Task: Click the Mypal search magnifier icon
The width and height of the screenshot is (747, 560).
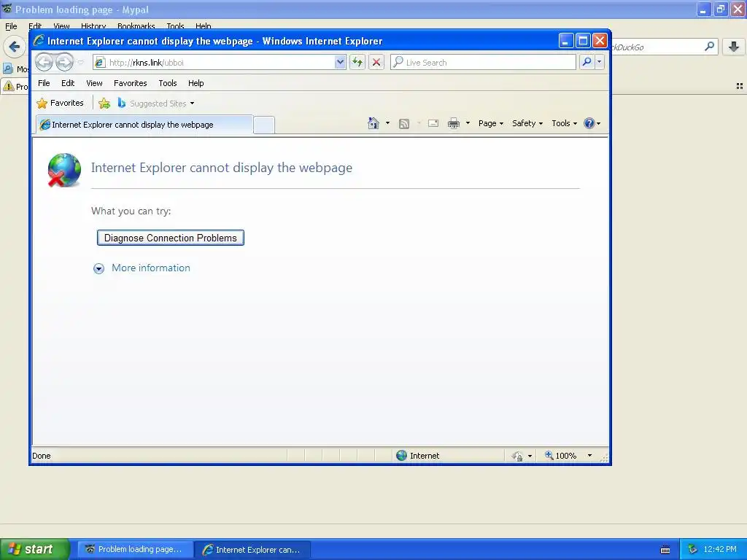Action: coord(709,47)
